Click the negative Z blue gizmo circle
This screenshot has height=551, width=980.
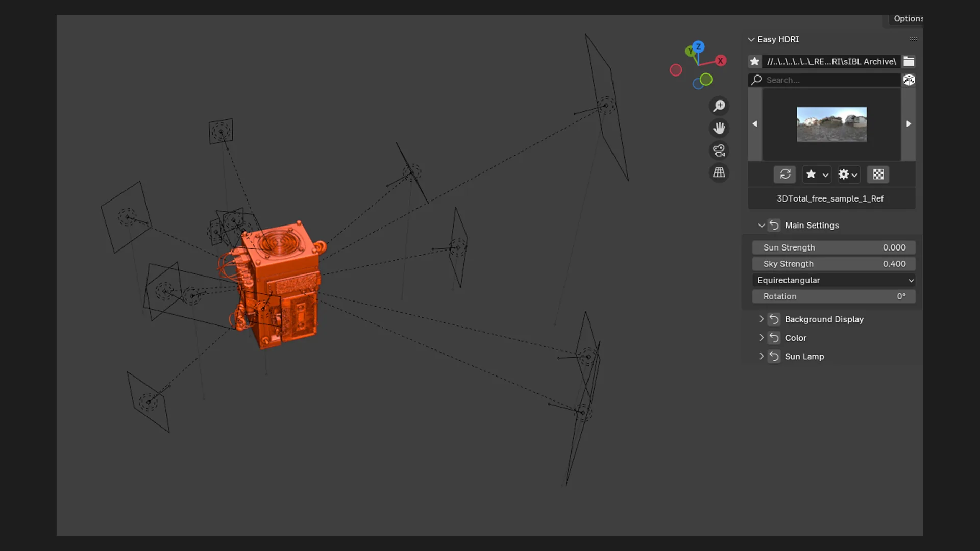pyautogui.click(x=697, y=84)
